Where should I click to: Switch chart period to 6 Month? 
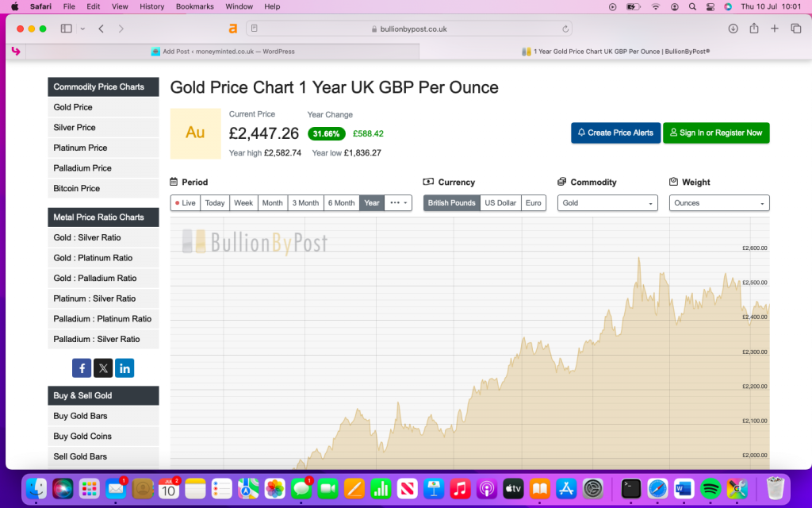coord(341,203)
